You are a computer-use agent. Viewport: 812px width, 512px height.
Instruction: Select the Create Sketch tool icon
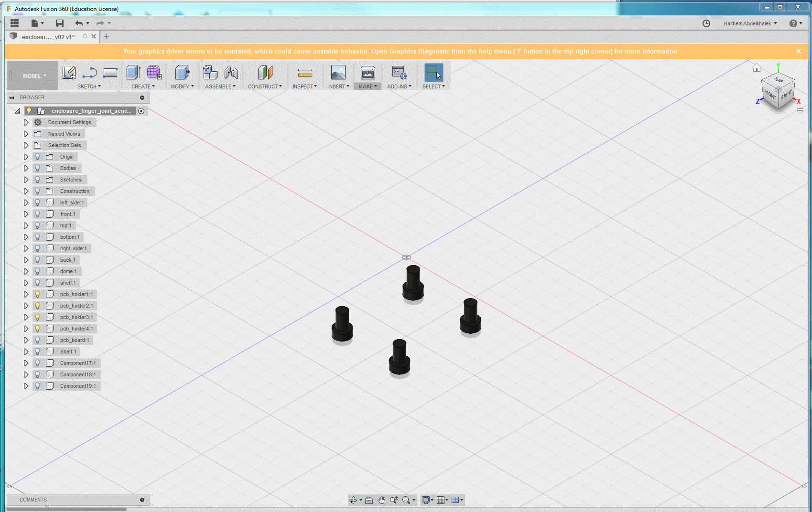pyautogui.click(x=69, y=73)
